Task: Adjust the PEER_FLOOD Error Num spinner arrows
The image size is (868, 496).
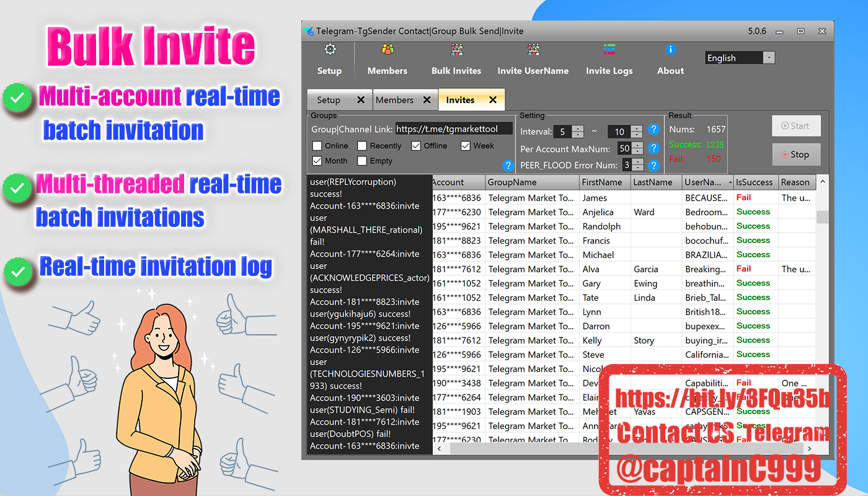Action: pyautogui.click(x=636, y=165)
